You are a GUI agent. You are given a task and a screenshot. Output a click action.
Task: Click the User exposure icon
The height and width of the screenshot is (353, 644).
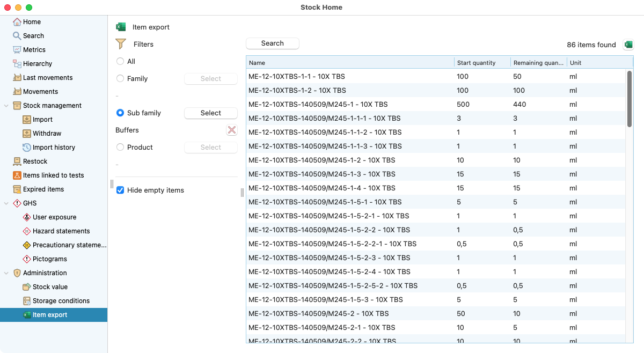(27, 217)
